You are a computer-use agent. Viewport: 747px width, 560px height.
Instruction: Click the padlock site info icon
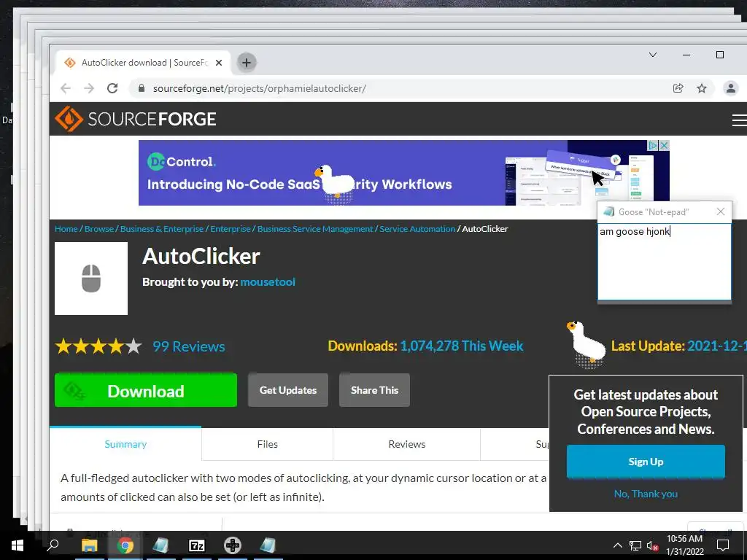pyautogui.click(x=141, y=88)
